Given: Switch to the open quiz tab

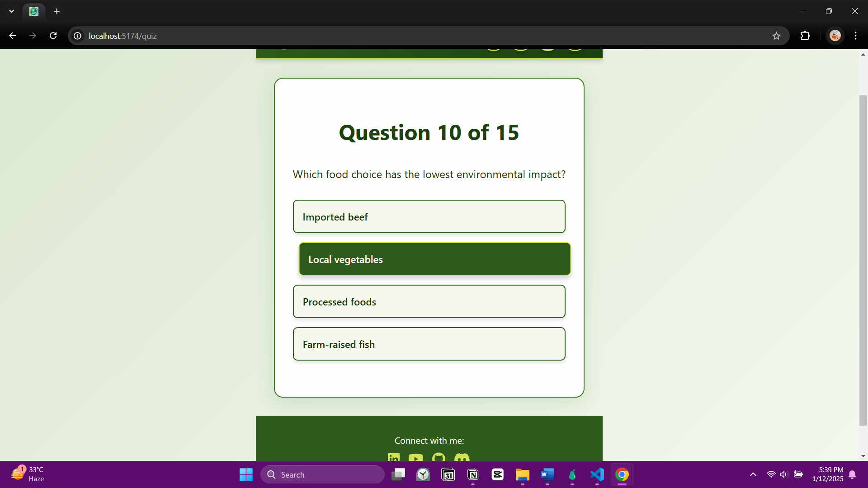Looking at the screenshot, I should pos(34,11).
